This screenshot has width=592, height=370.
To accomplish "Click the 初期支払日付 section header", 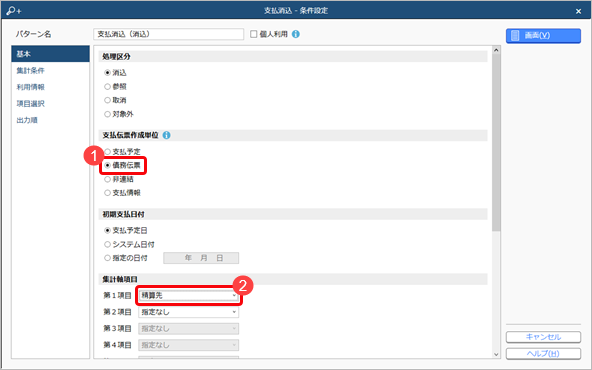I will [293, 214].
